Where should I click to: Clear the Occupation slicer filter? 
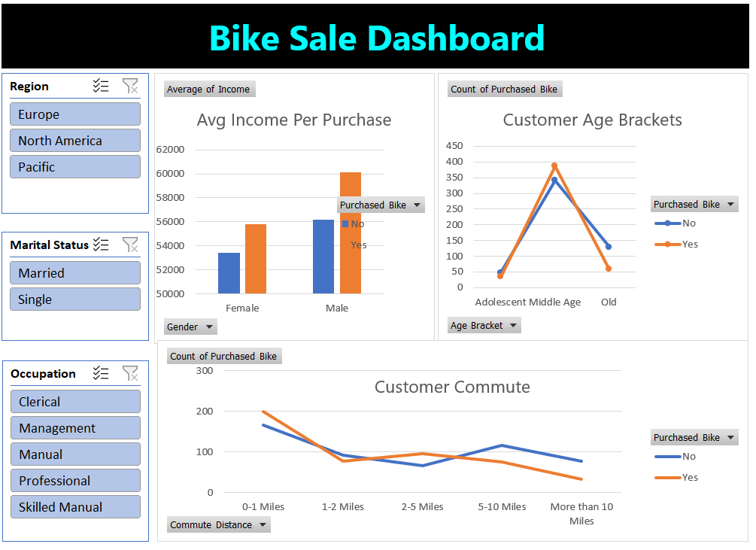click(131, 373)
